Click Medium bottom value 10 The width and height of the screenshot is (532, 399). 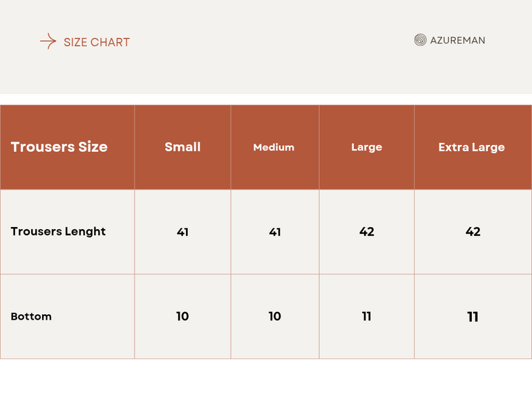pyautogui.click(x=275, y=316)
